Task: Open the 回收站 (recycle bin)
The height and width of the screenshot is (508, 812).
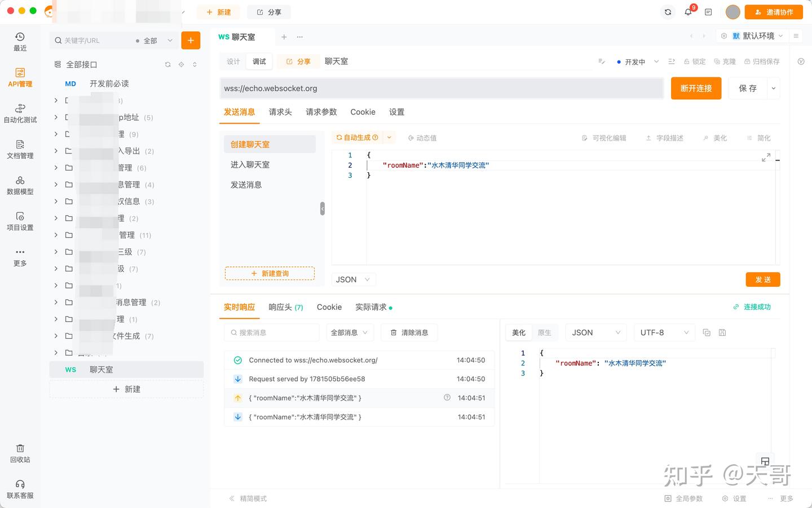Action: point(20,453)
